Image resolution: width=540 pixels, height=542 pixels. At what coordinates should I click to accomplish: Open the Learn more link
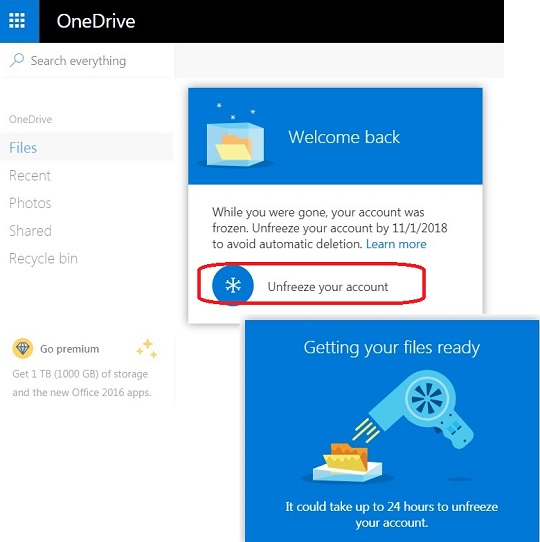click(396, 244)
